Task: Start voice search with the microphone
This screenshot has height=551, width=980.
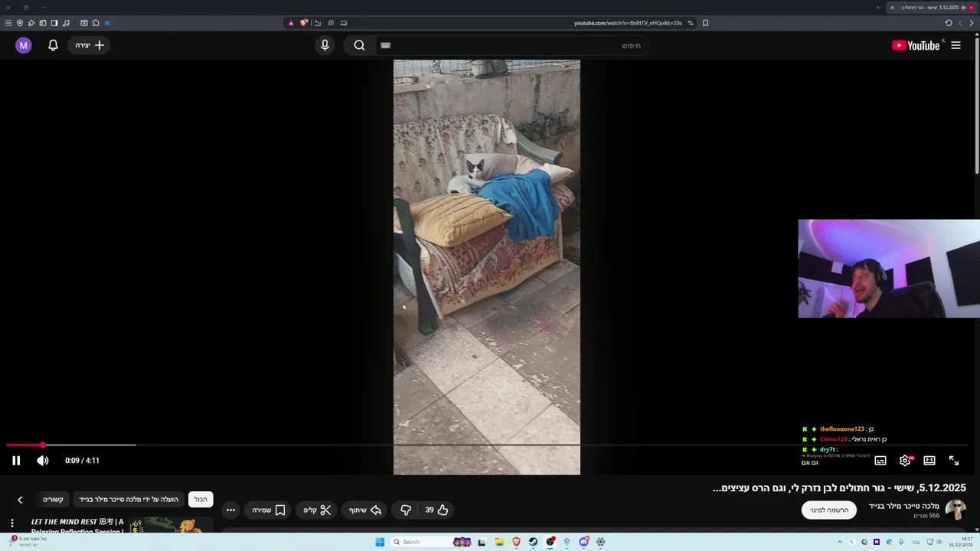Action: tap(325, 45)
